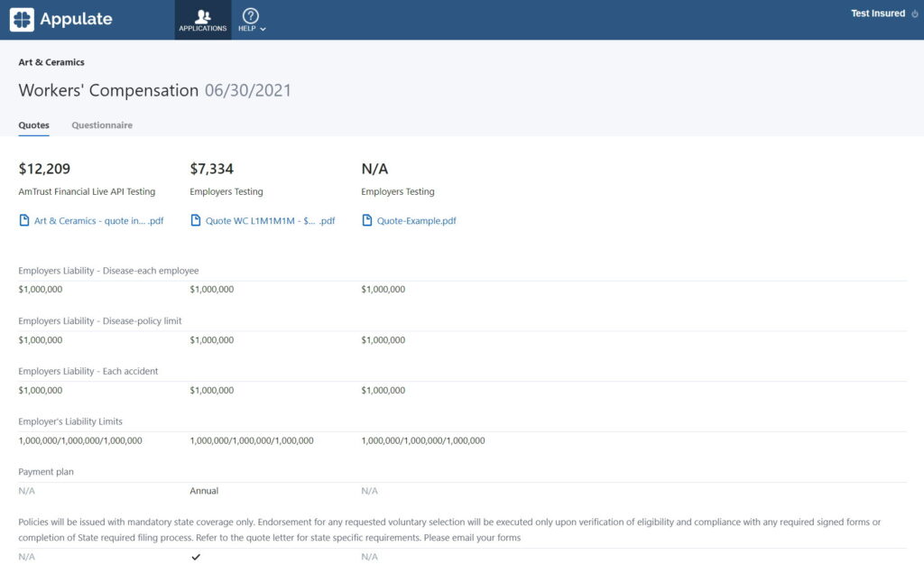Click Employers Liability - Each accident label
This screenshot has width=924, height=574.
(88, 371)
